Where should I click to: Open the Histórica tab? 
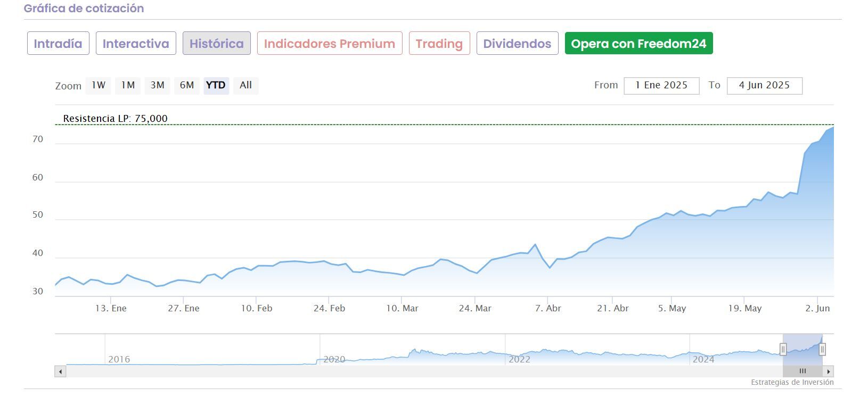click(216, 44)
